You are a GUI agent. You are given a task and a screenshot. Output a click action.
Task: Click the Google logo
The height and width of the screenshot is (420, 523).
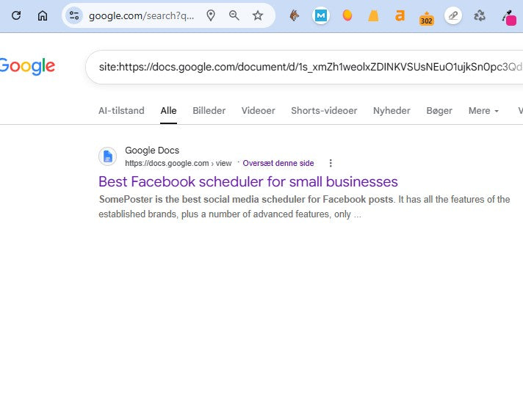click(x=27, y=66)
